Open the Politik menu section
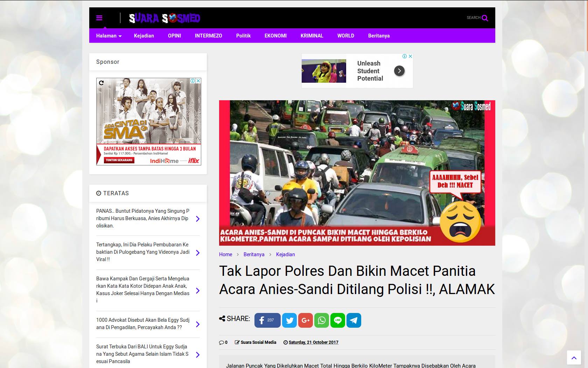Screen dimensions: 588x368 tap(243, 36)
